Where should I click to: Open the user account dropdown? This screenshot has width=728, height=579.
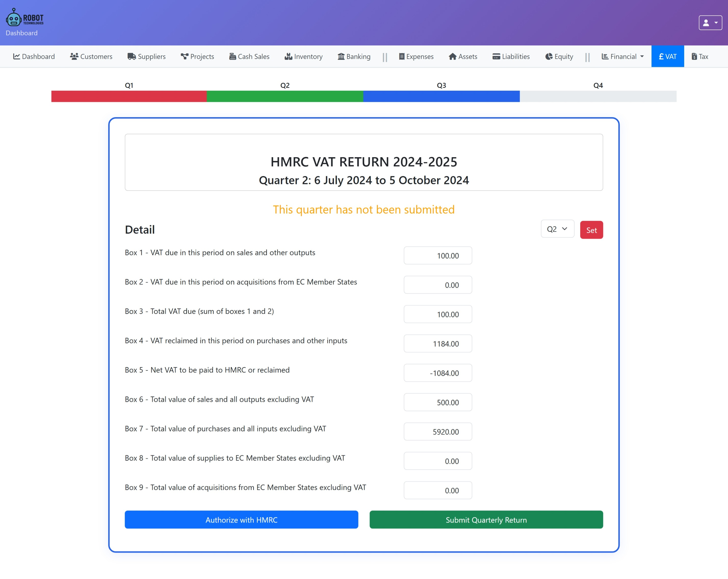[x=710, y=23]
